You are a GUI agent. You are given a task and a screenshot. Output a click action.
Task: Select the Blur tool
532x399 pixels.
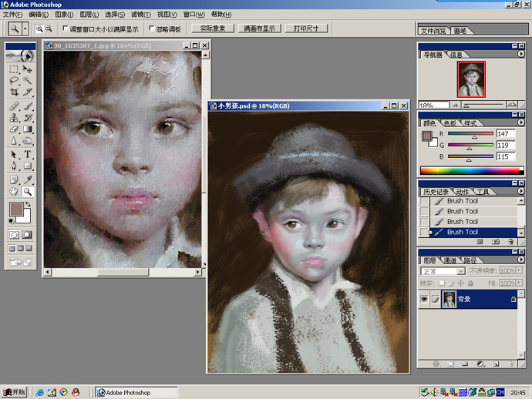pyautogui.click(x=14, y=141)
